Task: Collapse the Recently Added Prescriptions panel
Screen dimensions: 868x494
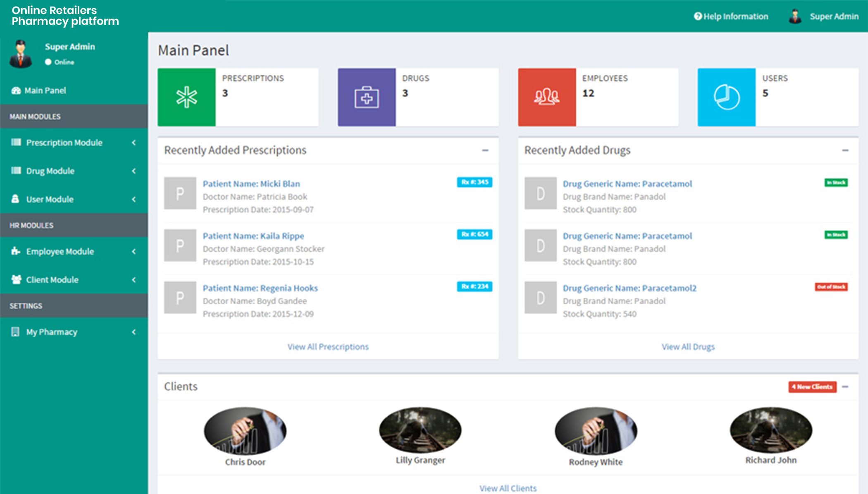Action: [x=485, y=150]
